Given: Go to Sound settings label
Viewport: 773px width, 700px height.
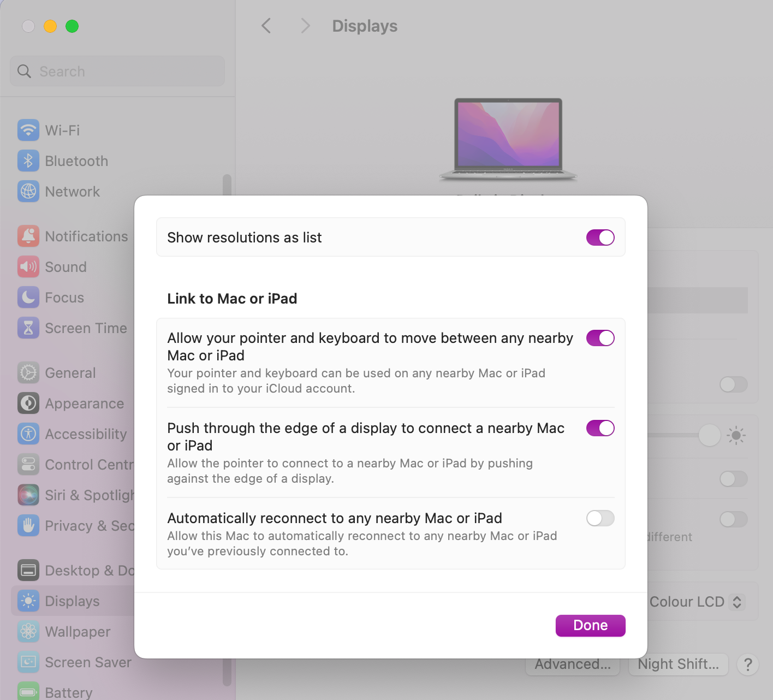Looking at the screenshot, I should pos(66,267).
